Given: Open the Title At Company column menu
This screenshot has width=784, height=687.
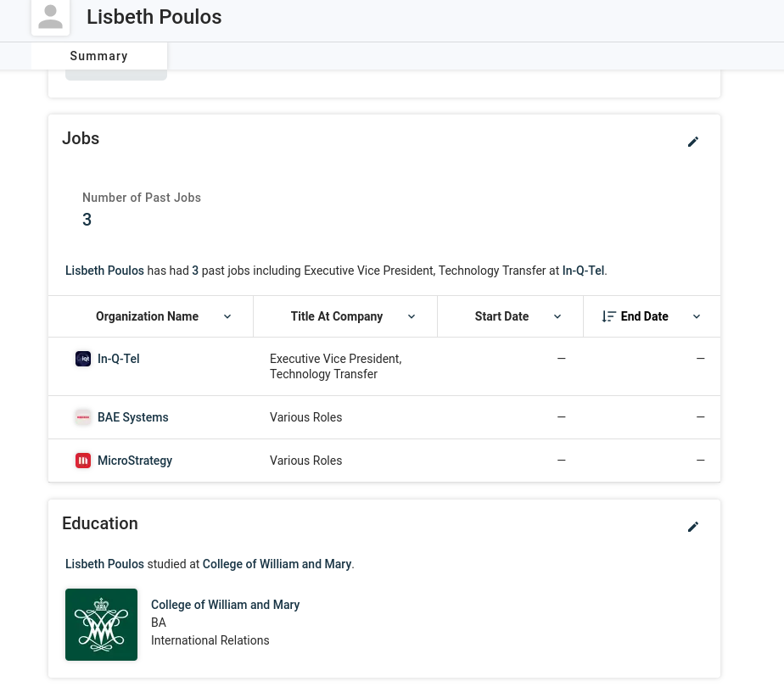Looking at the screenshot, I should [412, 316].
